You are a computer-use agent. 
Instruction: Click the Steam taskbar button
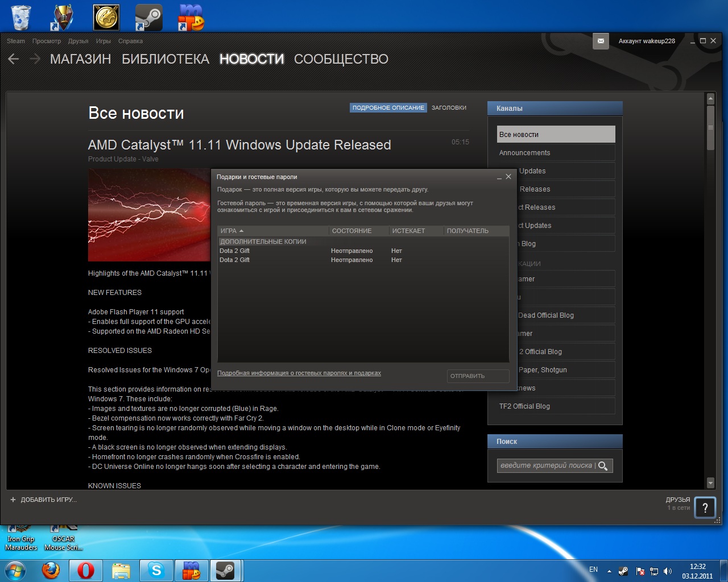[226, 570]
